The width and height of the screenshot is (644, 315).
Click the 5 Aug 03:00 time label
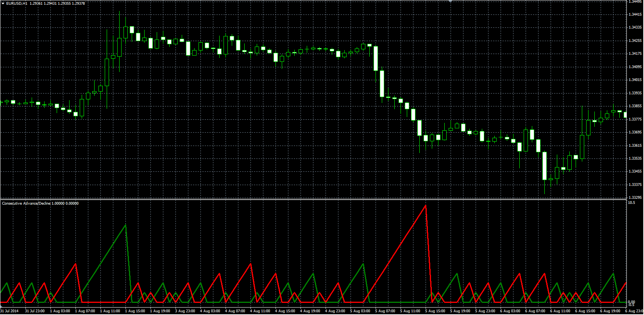[x=360, y=311]
